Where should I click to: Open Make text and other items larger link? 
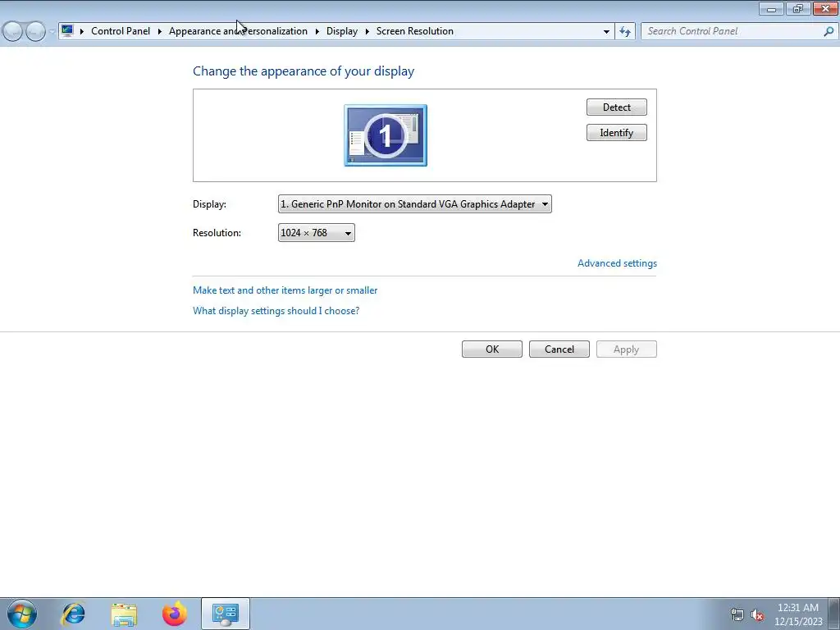point(285,290)
